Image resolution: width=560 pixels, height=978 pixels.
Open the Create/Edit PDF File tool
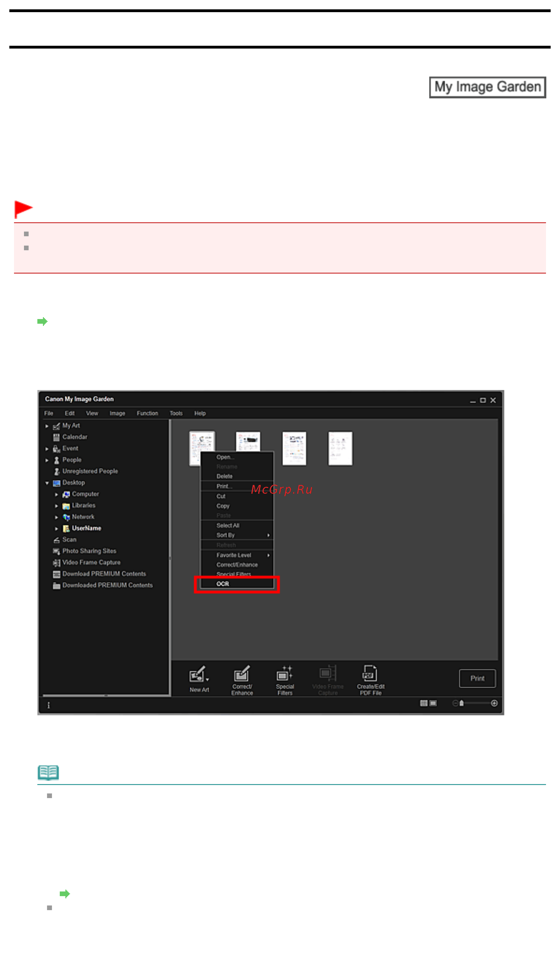click(x=370, y=680)
